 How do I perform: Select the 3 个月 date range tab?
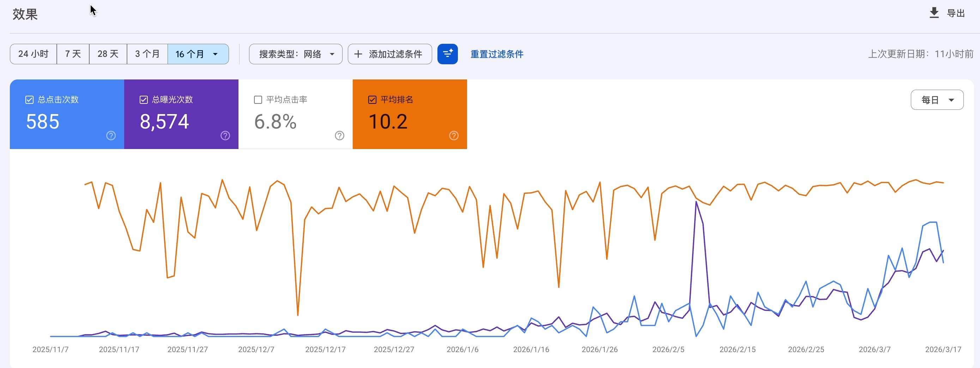click(147, 54)
